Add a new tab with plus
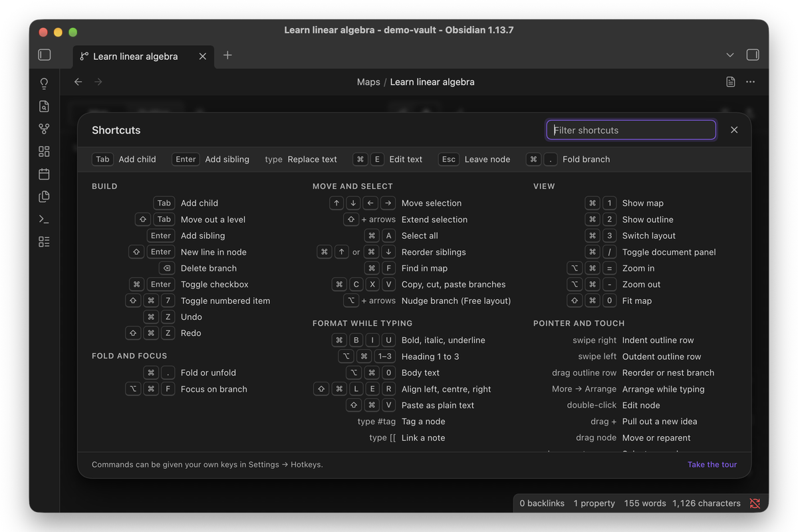 tap(227, 55)
